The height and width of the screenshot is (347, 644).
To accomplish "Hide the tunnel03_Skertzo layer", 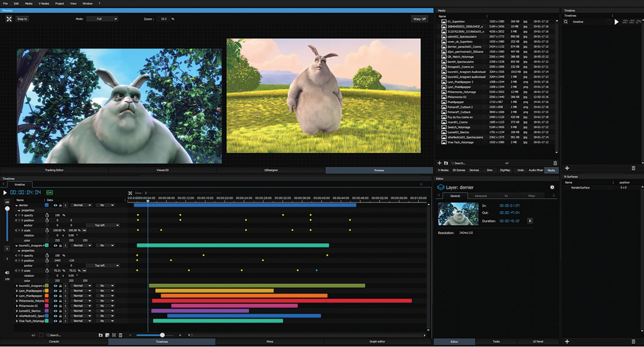I will coord(55,311).
